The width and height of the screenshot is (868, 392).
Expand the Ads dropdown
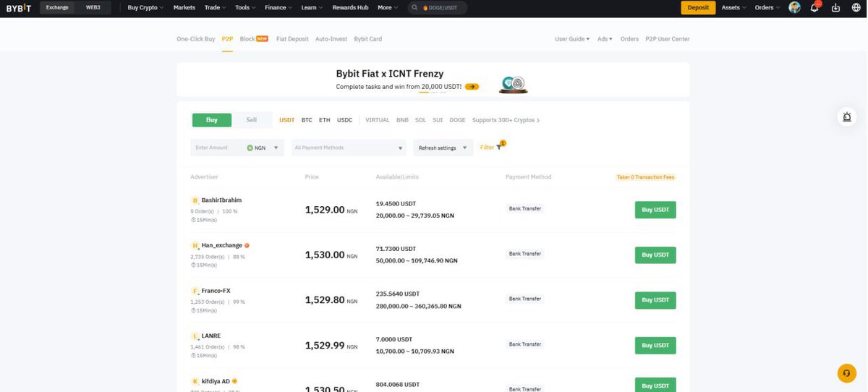(x=605, y=39)
